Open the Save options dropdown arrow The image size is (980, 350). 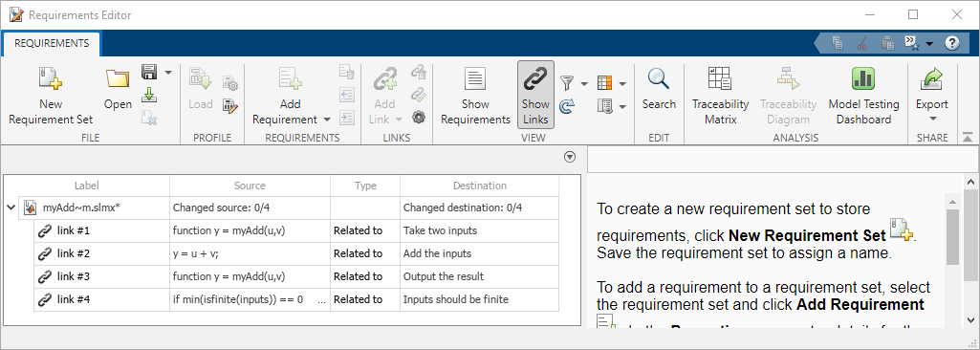(x=167, y=73)
